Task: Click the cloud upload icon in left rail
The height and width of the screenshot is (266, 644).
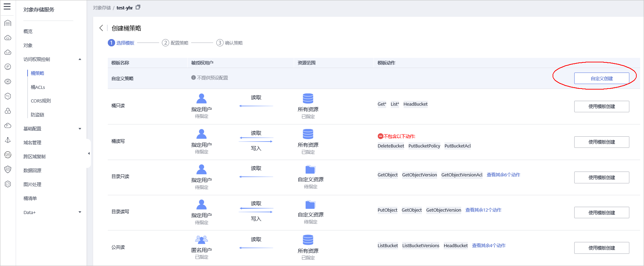Action: [x=8, y=38]
